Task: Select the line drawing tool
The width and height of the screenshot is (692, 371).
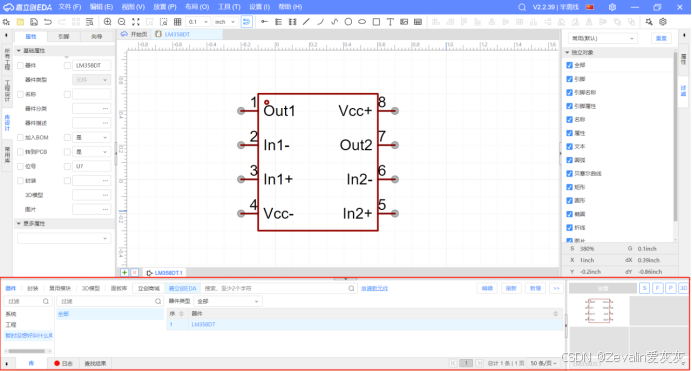Action: tap(306, 22)
